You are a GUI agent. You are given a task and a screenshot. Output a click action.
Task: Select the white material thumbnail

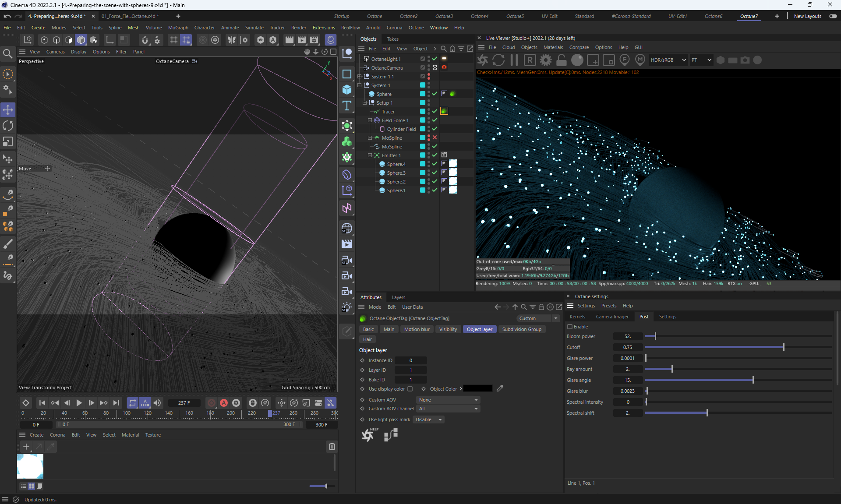[x=30, y=466]
